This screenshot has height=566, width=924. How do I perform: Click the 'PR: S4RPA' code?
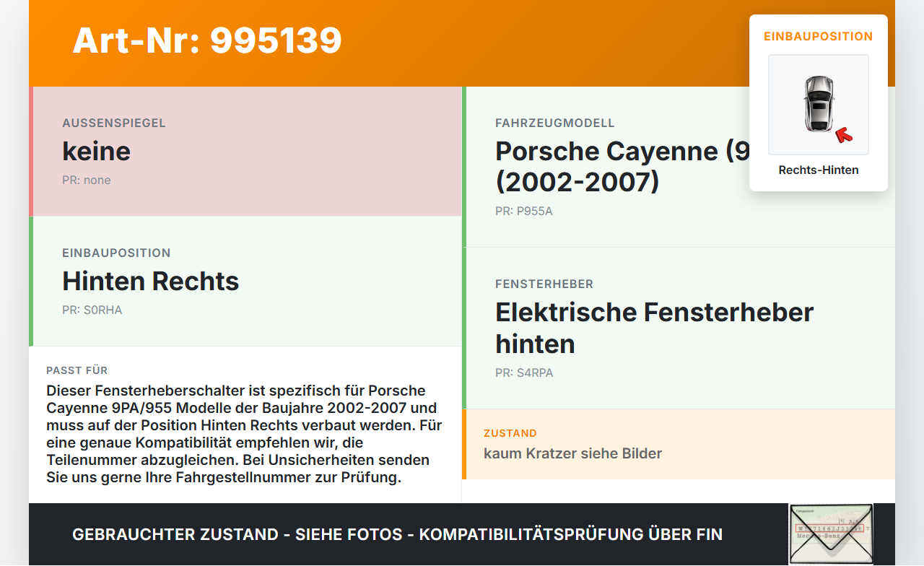(524, 373)
